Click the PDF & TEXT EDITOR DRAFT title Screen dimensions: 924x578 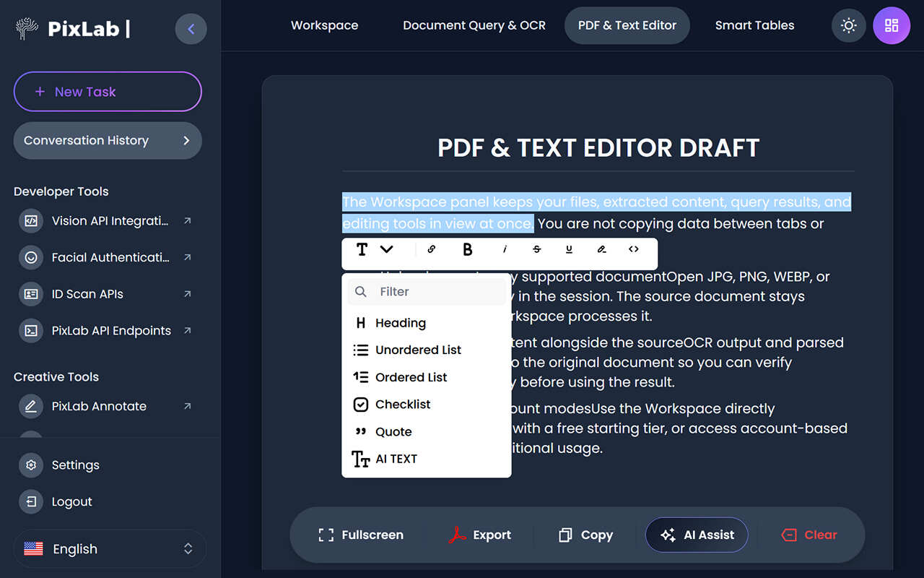598,148
